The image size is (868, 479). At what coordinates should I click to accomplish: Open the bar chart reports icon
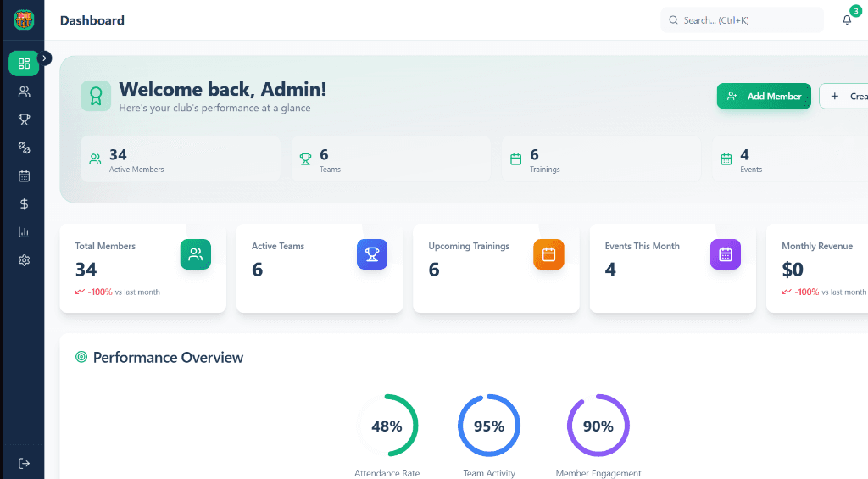pos(24,231)
